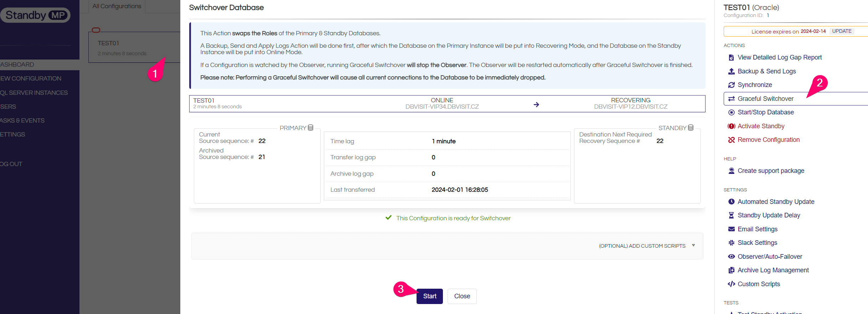Click the custom scripts dropdown triangle
The height and width of the screenshot is (314, 868).
tap(693, 245)
